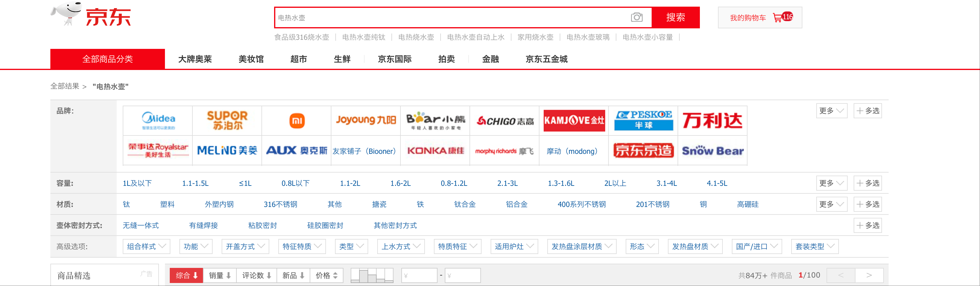Image resolution: width=980 pixels, height=286 pixels.
Task: Select the Bear 小熊 brand logo
Action: tap(435, 121)
